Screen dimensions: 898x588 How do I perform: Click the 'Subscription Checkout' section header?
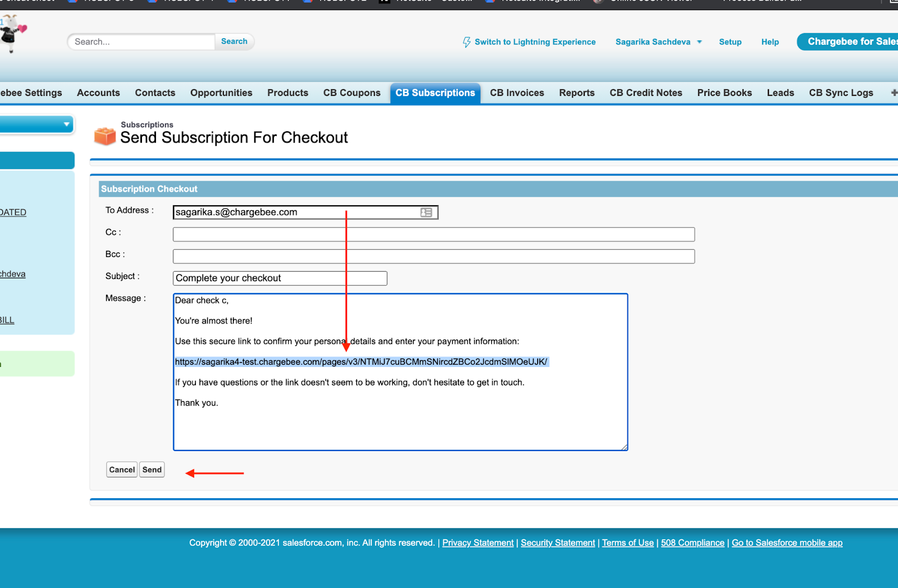[149, 189]
